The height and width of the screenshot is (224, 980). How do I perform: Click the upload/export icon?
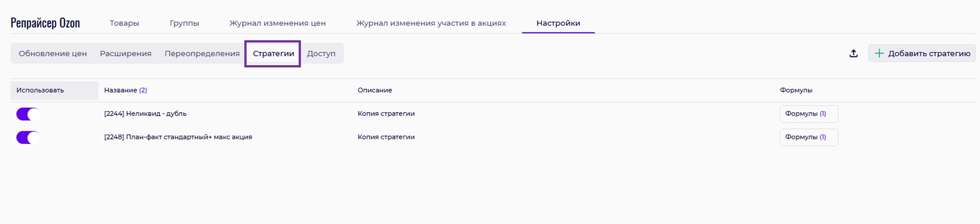coord(853,54)
